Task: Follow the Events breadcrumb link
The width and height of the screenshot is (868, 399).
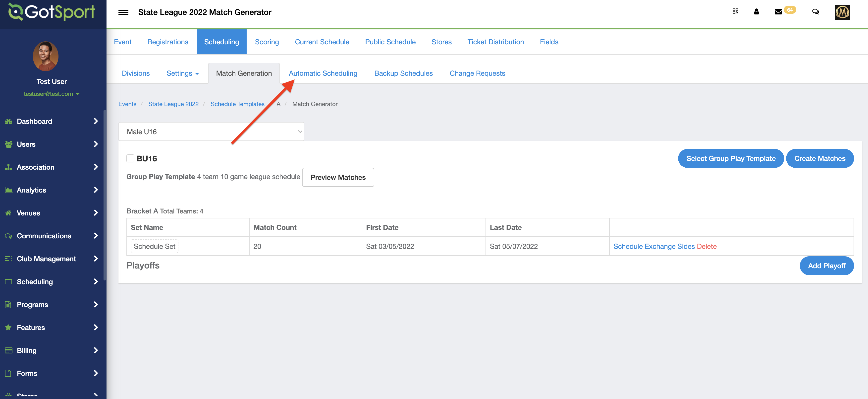Action: tap(127, 104)
